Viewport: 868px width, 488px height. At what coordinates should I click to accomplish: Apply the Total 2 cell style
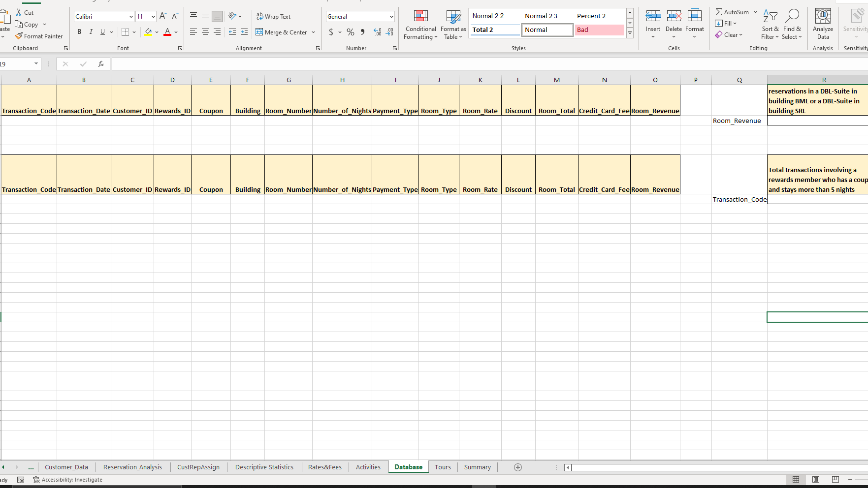[x=495, y=30]
